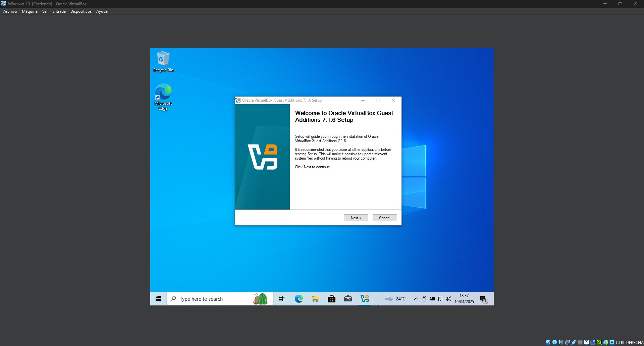Click the battery tray icon
The image size is (644, 346).
(x=432, y=299)
